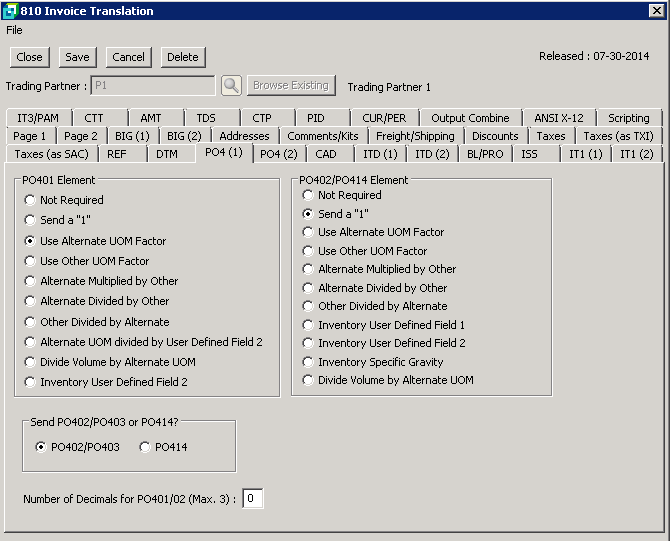Close the 810 Invoice Translation window

point(657,11)
